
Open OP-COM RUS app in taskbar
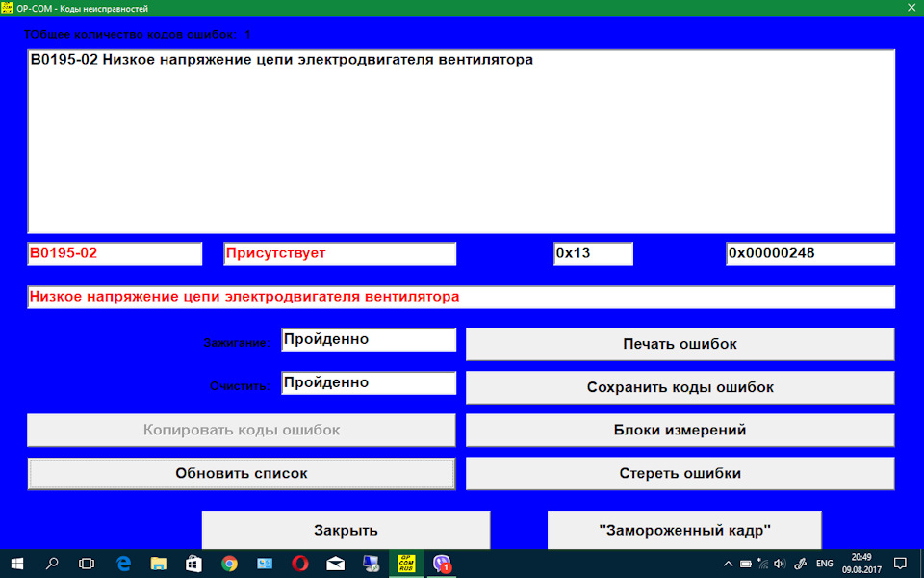pyautogui.click(x=406, y=564)
